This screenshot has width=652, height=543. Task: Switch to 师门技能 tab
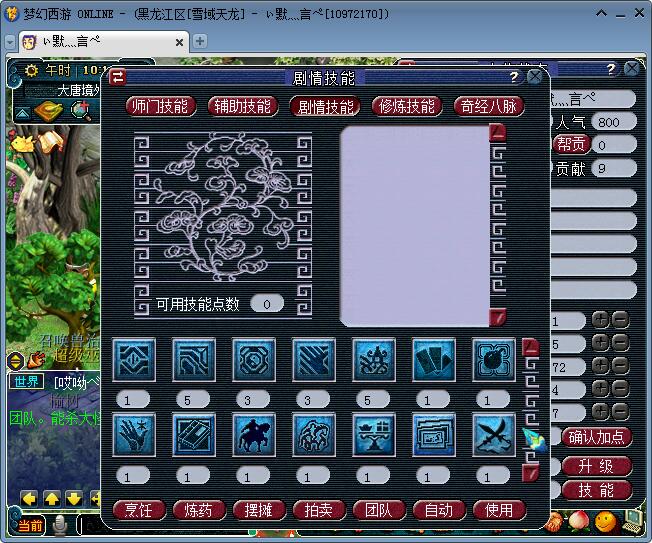tap(161, 106)
